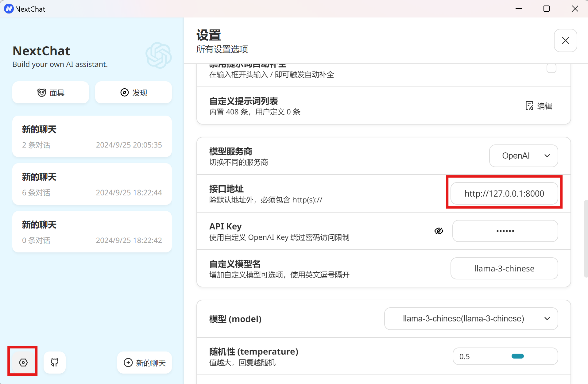Open the GitHub link icon
This screenshot has width=588, height=384.
[55, 363]
